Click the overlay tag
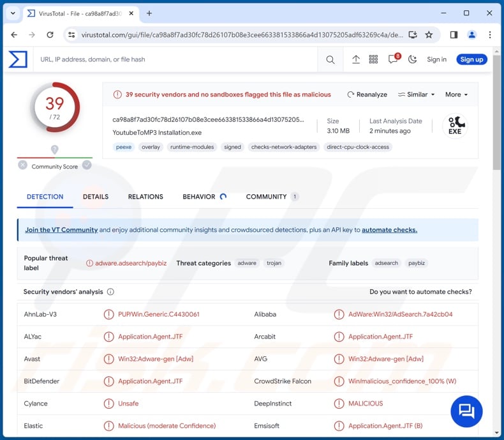 (x=151, y=147)
